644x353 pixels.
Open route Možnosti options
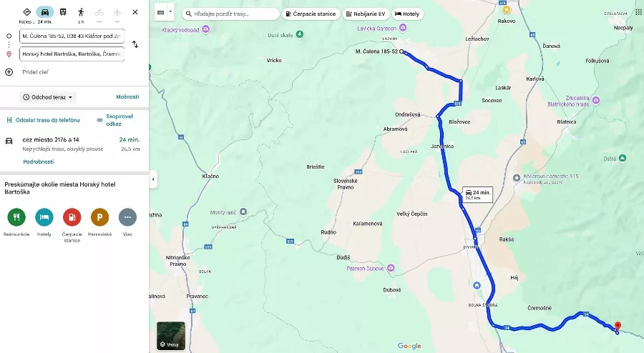[127, 96]
